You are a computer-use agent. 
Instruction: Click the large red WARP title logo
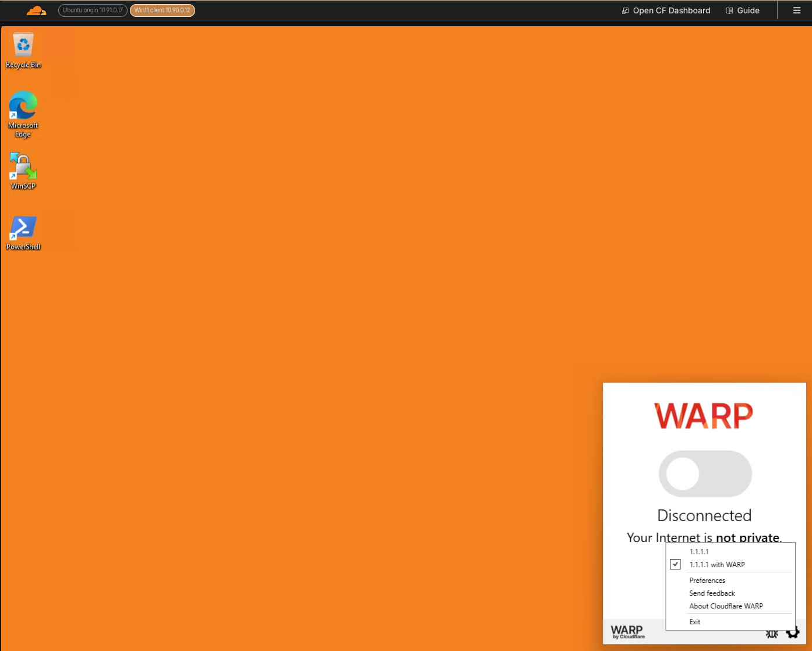(x=704, y=416)
